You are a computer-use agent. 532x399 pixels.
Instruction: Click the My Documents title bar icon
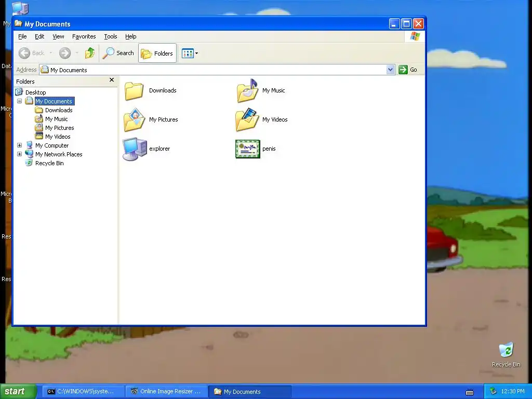(18, 23)
